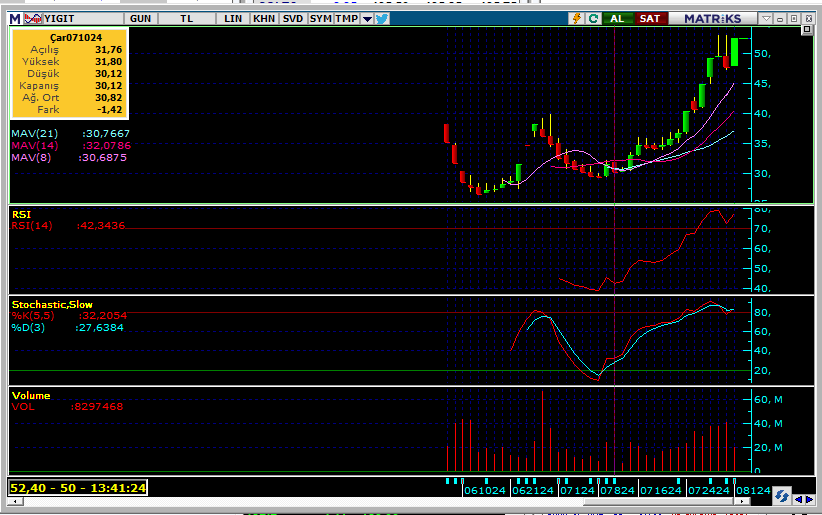
Task: Open the chart type icon beside YIGIT
Action: (33, 18)
